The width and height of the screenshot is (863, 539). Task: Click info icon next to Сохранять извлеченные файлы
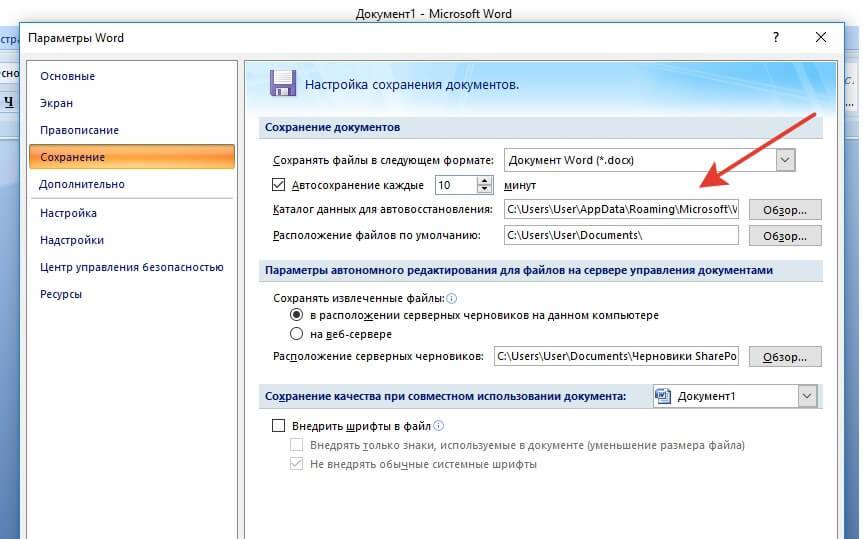click(451, 298)
